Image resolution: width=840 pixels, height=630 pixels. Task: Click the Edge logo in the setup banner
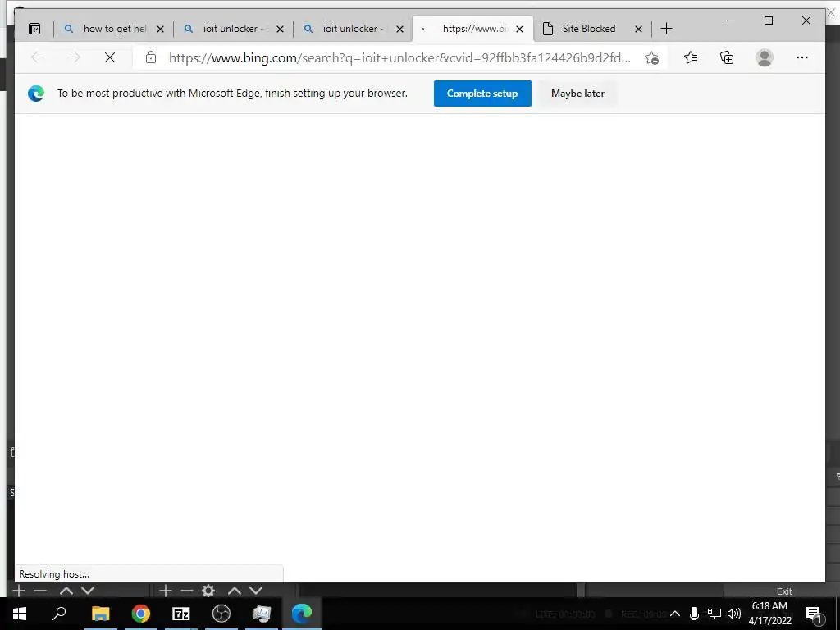coord(36,94)
